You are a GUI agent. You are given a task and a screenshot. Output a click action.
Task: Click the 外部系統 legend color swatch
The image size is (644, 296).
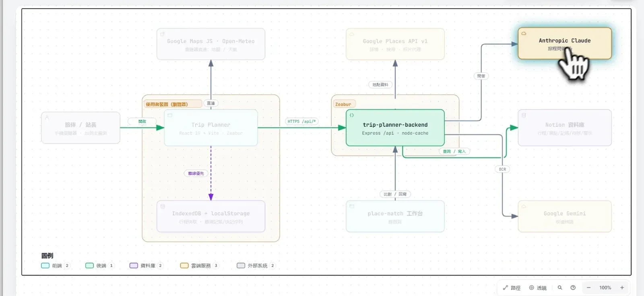(x=241, y=265)
